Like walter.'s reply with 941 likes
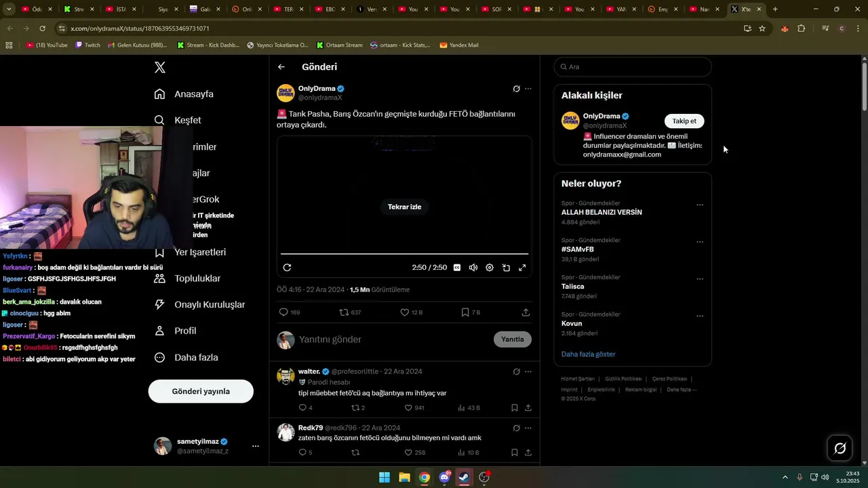This screenshot has width=868, height=488. coord(414,408)
